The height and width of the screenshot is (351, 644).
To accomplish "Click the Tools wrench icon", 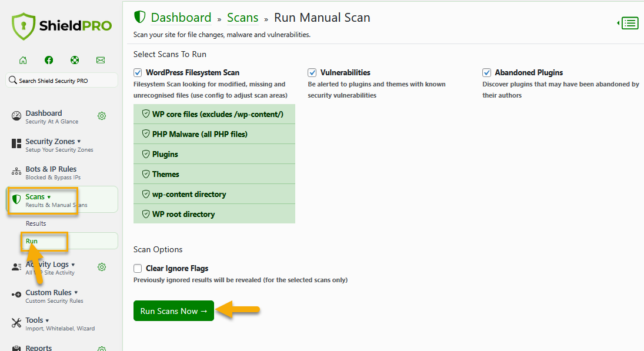I will pyautogui.click(x=16, y=323).
